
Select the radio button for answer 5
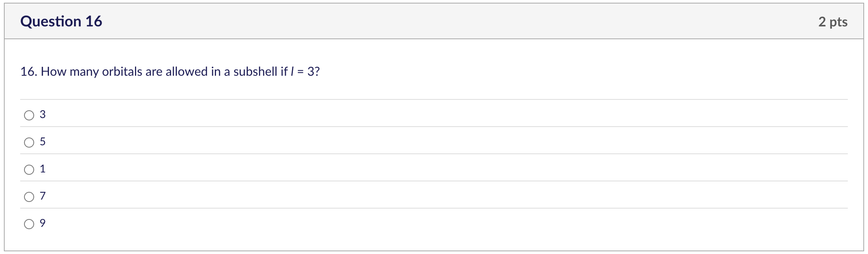pyautogui.click(x=29, y=141)
